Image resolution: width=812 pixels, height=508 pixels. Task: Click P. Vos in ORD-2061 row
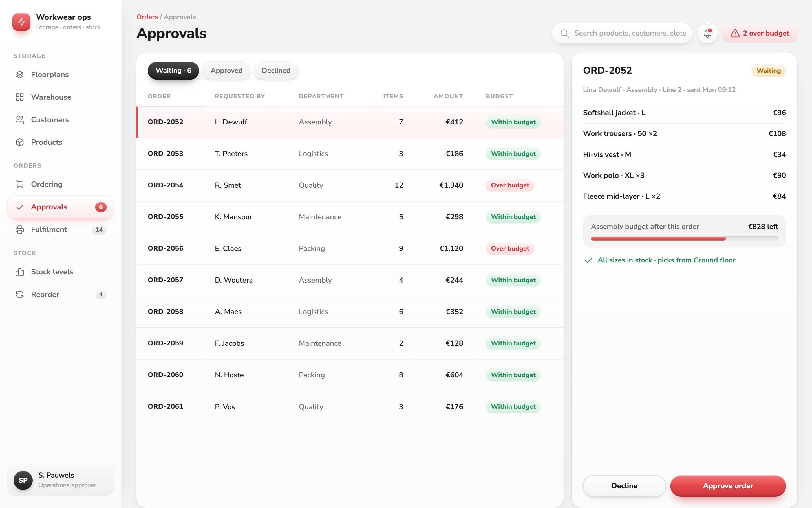click(225, 406)
